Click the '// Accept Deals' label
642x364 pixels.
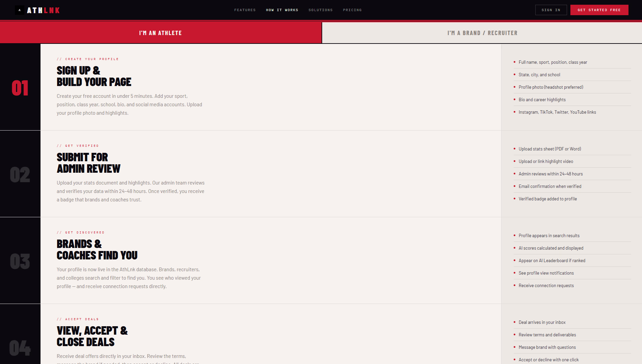pyautogui.click(x=78, y=319)
